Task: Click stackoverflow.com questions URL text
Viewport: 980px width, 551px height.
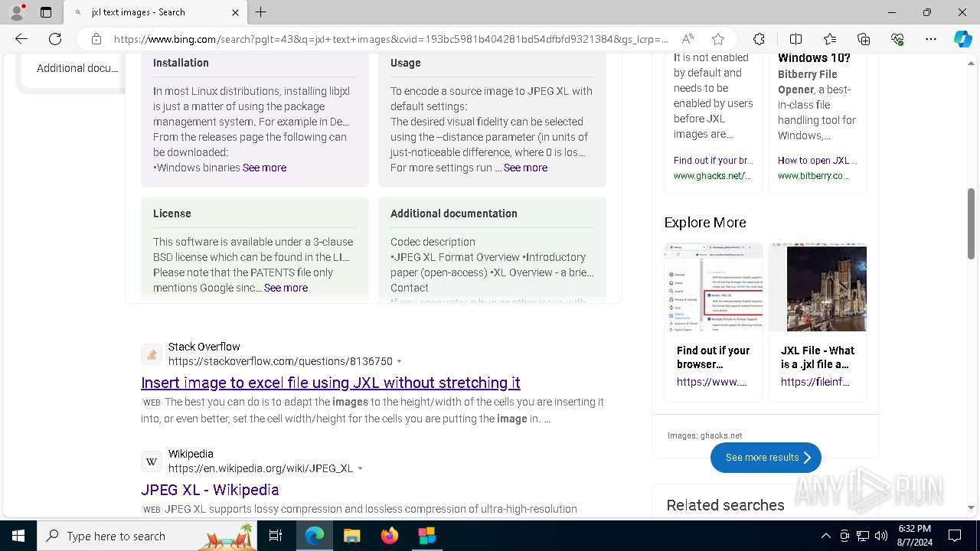Action: point(280,361)
